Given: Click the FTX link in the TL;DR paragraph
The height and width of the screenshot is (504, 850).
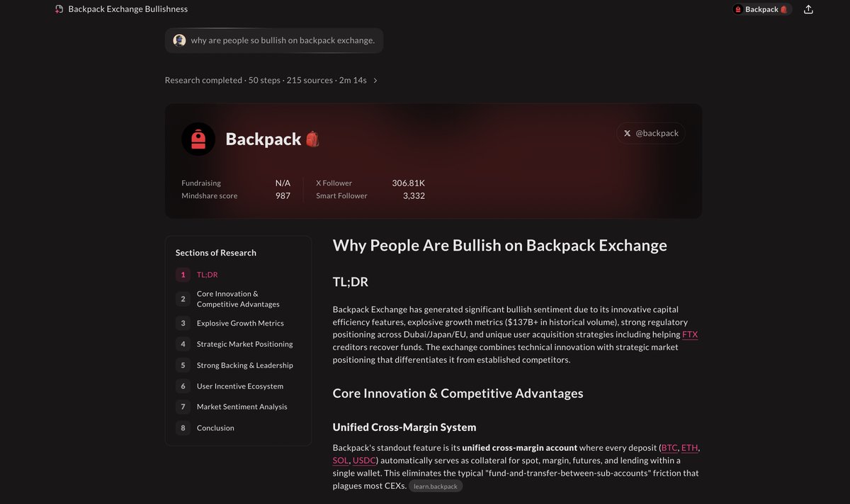Looking at the screenshot, I should 690,334.
